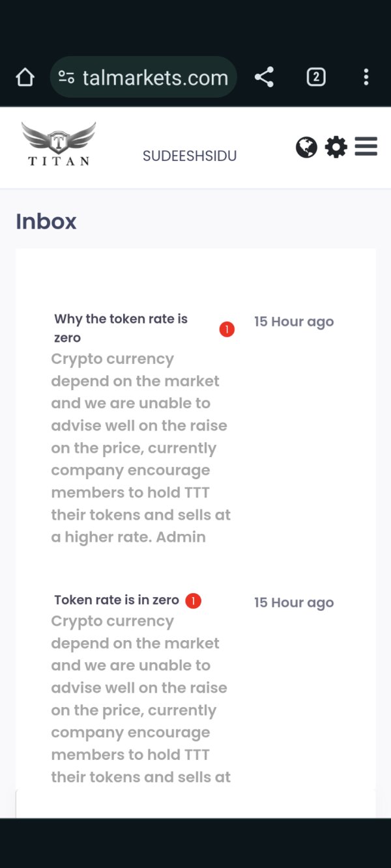This screenshot has height=868, width=391.
Task: Tap the SUDEESHSIDU username
Action: (x=190, y=156)
